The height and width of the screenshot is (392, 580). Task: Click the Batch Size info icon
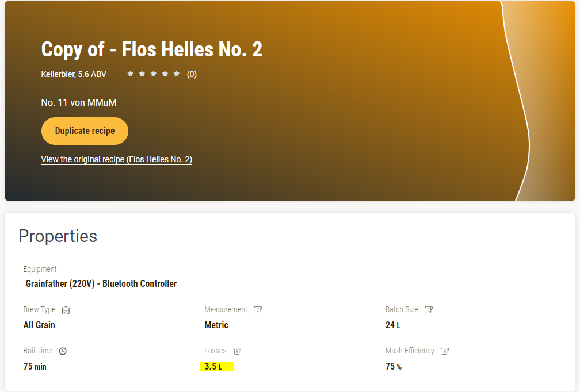pos(429,310)
